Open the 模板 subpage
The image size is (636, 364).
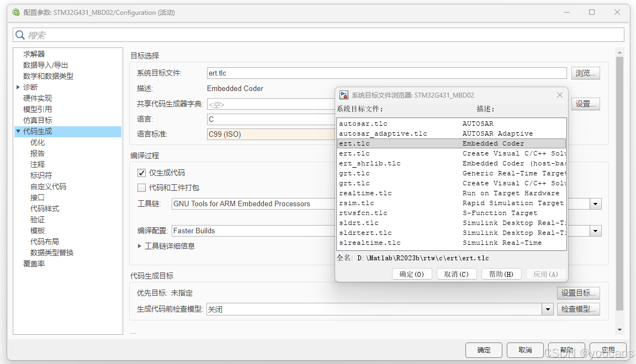click(38, 231)
